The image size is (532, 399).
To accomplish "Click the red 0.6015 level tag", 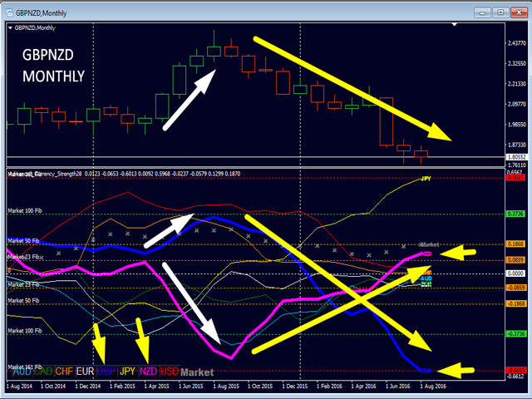I will pyautogui.click(x=515, y=177).
